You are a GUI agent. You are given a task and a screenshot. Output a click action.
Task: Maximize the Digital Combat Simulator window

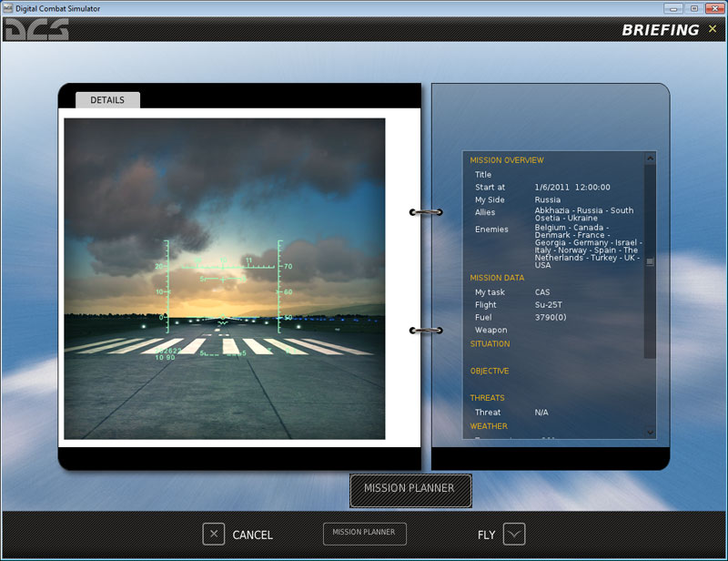pyautogui.click(x=694, y=8)
